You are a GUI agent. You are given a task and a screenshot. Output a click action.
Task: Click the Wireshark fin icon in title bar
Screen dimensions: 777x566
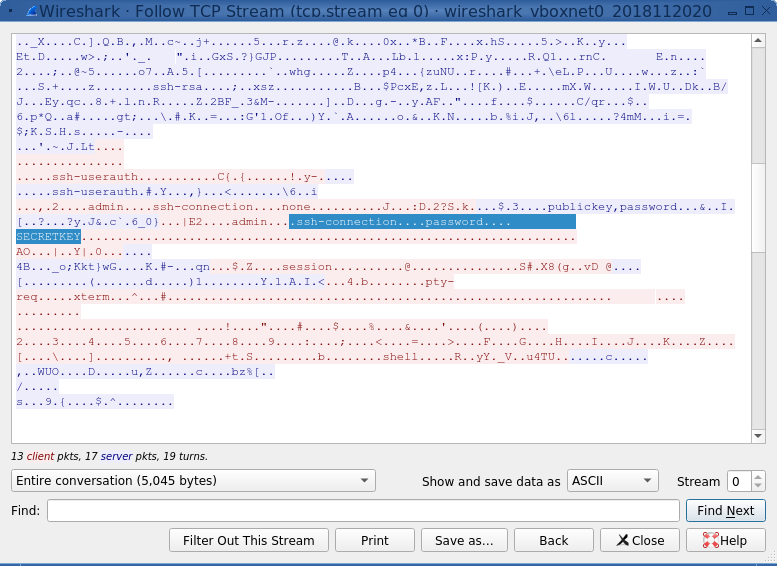pyautogui.click(x=31, y=10)
